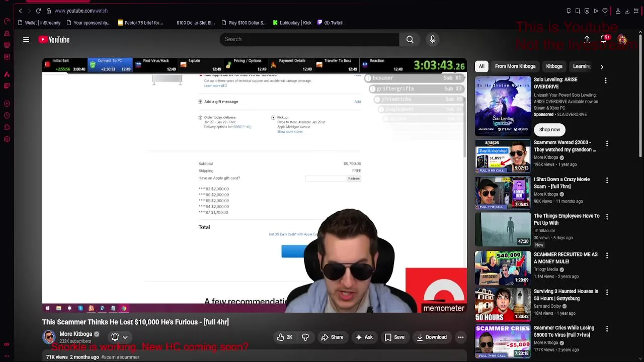Open Wallet | inStreamly bookmark

tap(39, 23)
